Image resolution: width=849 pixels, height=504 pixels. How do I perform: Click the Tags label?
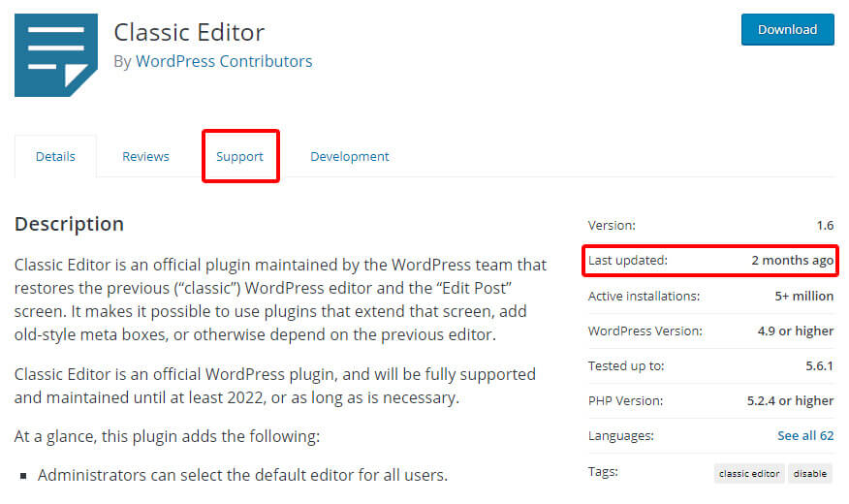pos(603,471)
